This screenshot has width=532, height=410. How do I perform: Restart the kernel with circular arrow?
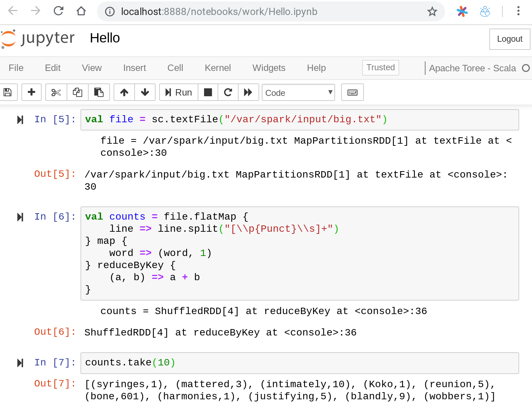click(x=228, y=92)
